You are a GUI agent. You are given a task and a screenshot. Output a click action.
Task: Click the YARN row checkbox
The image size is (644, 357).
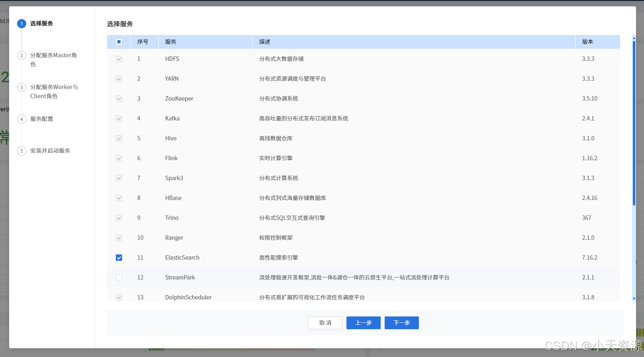pyautogui.click(x=119, y=79)
